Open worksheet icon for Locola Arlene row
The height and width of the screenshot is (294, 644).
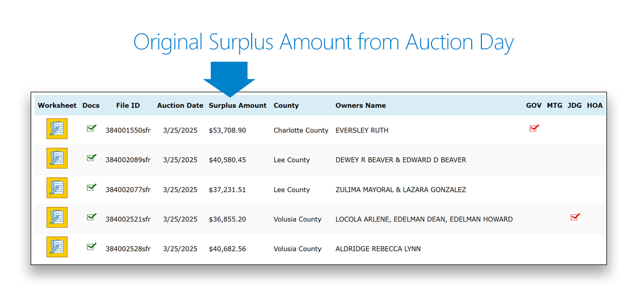[x=57, y=218]
